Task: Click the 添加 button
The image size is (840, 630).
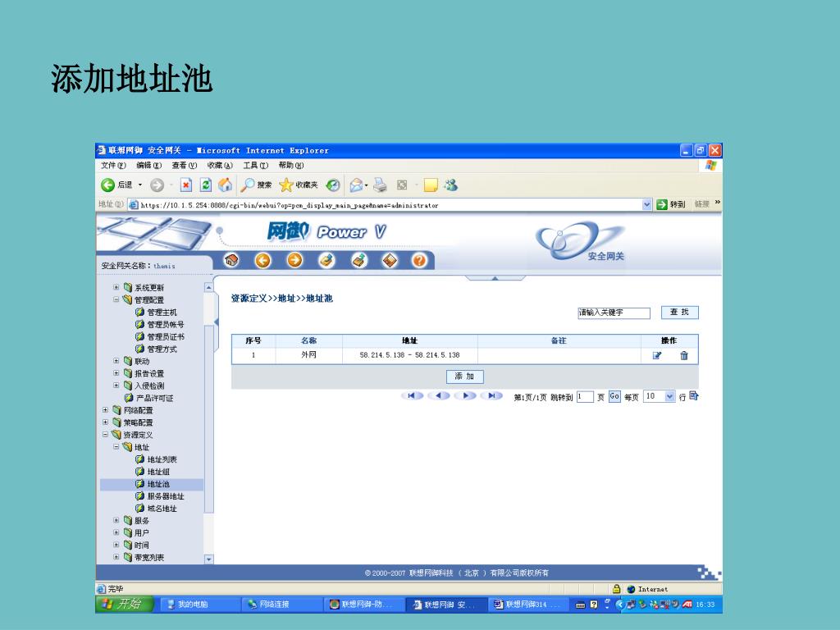Action: [x=464, y=377]
